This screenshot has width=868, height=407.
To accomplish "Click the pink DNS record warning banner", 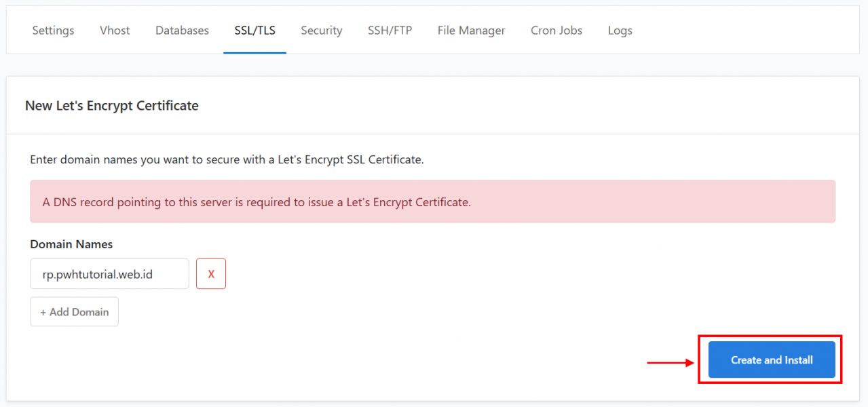I will pos(432,201).
